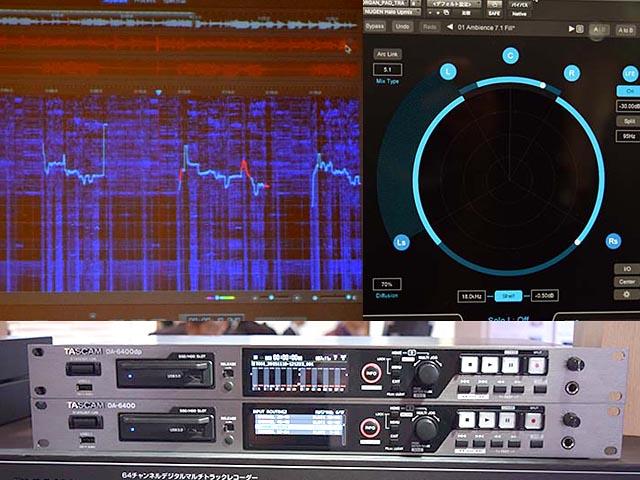640x480 pixels.
Task: Click the A to B copy button
Action: click(x=626, y=31)
